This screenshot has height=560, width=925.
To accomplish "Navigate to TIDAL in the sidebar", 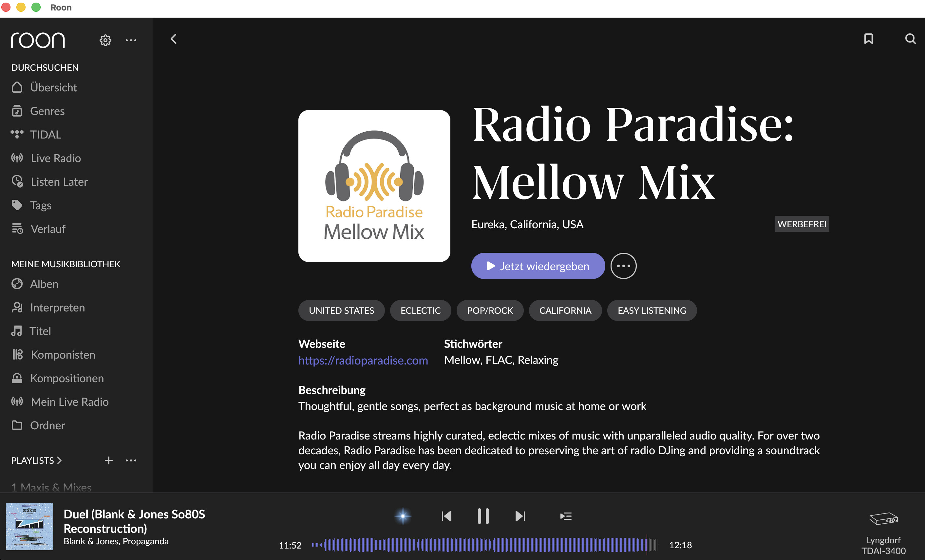I will 46,134.
